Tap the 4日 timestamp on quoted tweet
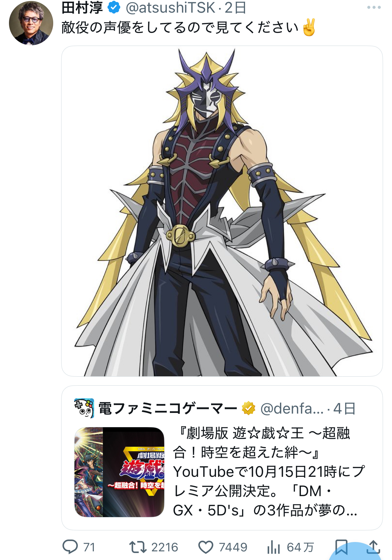The width and height of the screenshot is (392, 560). [344, 408]
